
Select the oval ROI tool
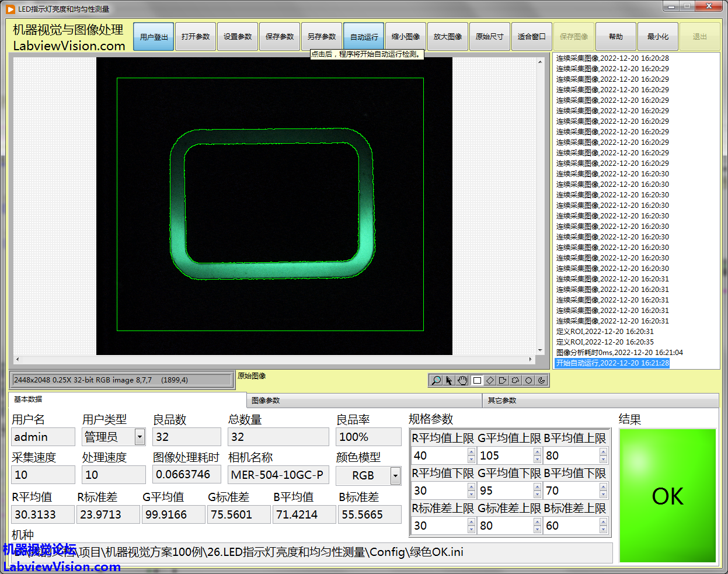click(x=528, y=380)
